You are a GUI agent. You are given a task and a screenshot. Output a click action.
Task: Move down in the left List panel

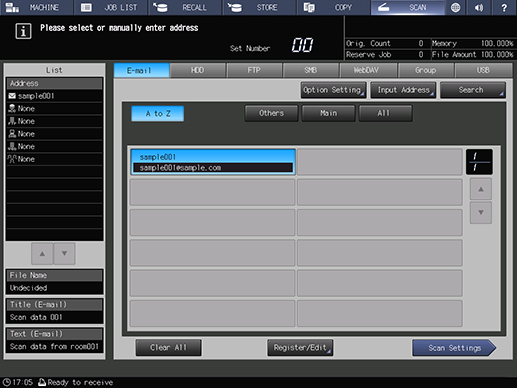[x=64, y=254]
